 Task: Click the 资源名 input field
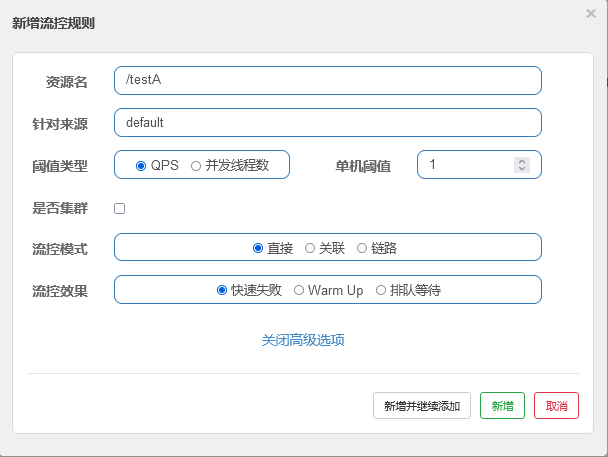pos(328,80)
